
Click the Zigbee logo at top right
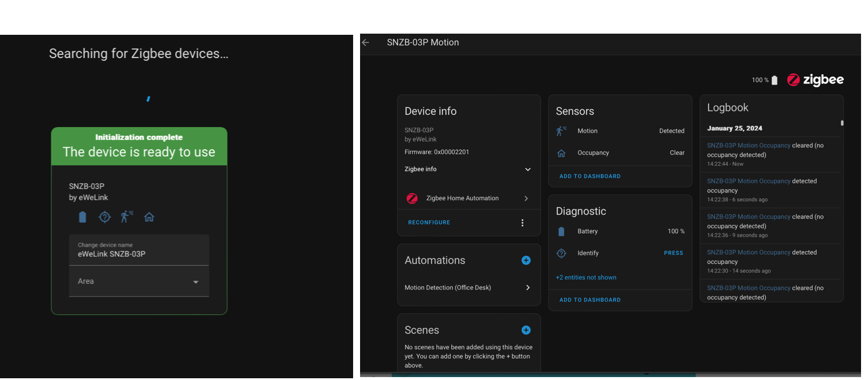pyautogui.click(x=815, y=80)
